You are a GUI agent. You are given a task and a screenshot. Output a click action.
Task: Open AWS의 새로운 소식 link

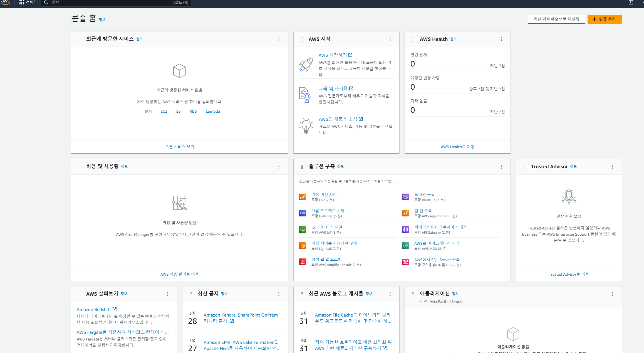[341, 119]
